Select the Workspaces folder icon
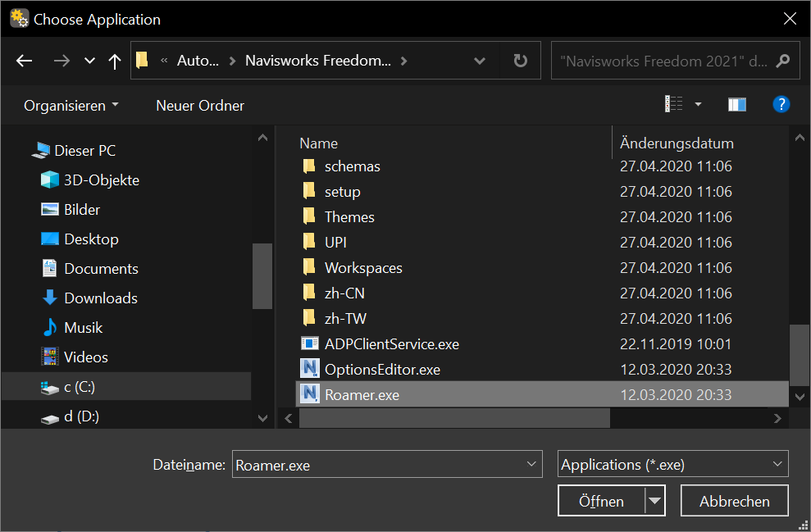Screen dimensions: 811x532 click(309, 267)
